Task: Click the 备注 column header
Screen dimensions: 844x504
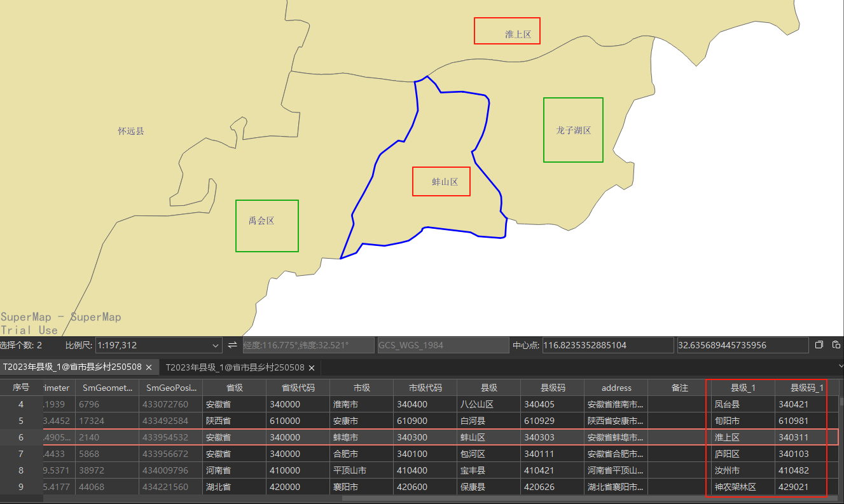Action: [679, 388]
